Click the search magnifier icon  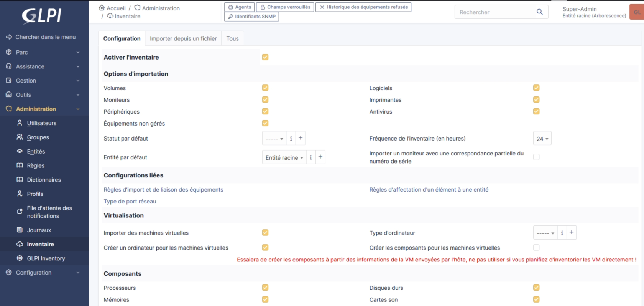point(539,12)
